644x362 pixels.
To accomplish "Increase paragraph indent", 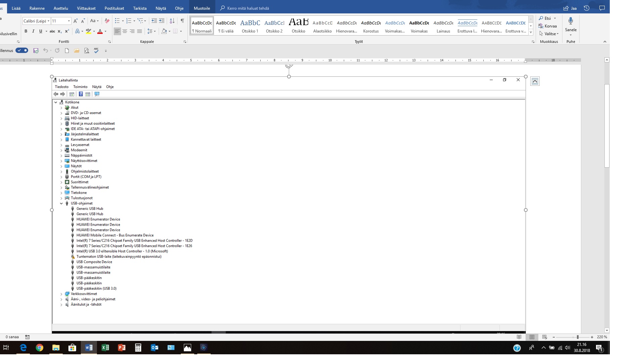I will click(x=162, y=21).
